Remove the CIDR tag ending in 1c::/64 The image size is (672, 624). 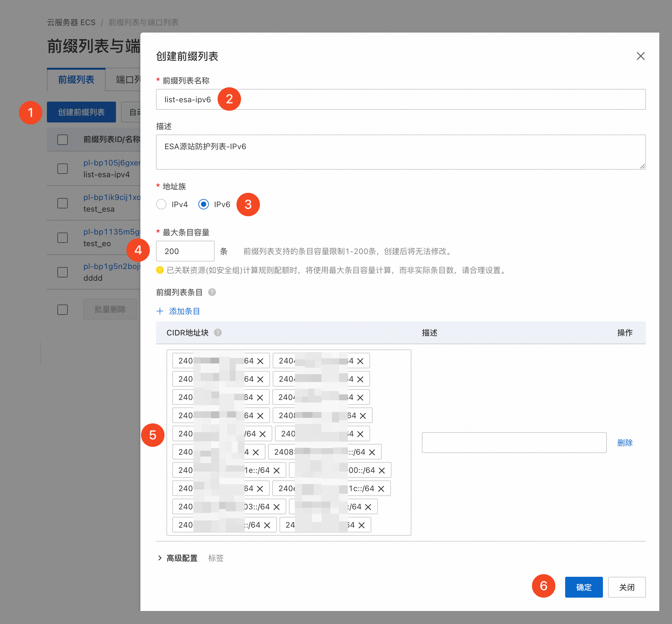(381, 489)
